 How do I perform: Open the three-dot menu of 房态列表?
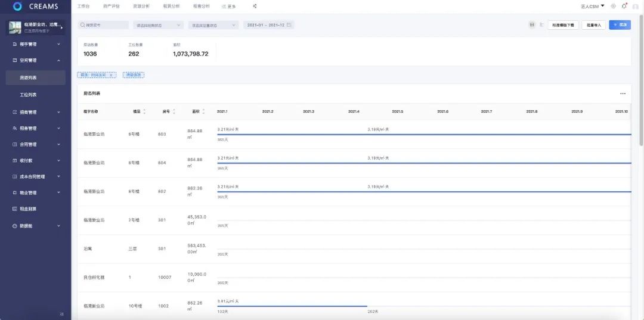click(x=623, y=94)
